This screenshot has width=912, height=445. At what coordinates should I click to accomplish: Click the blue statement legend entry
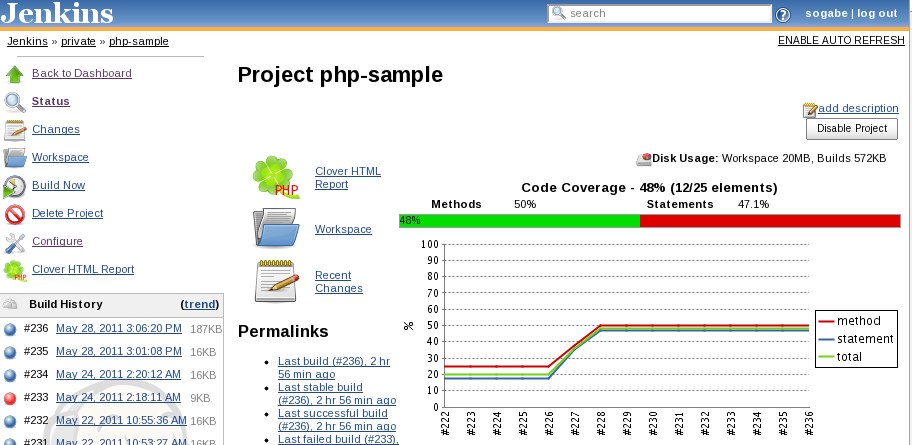(856, 339)
